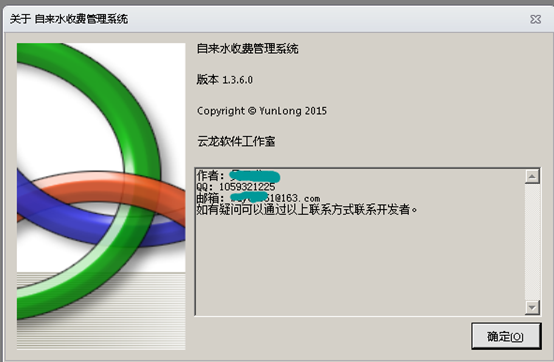
Task: Click the vertical scrollbar track in info box
Action: point(532,242)
